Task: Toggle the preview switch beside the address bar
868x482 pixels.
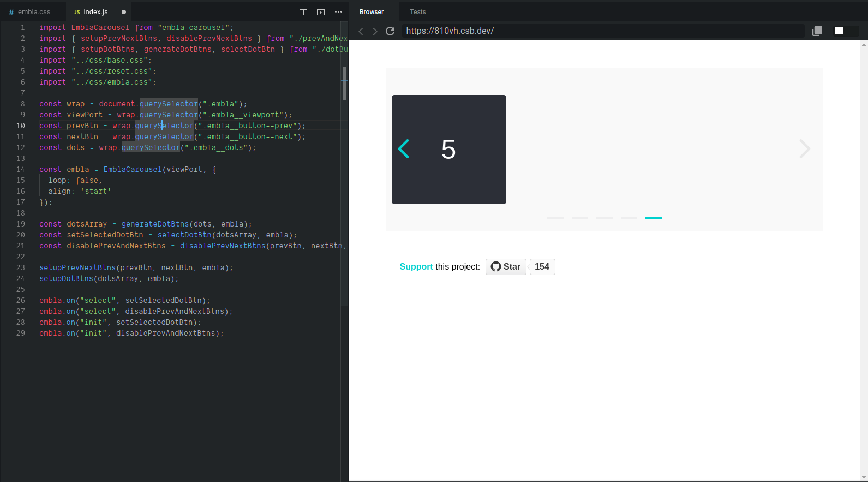Action: coord(846,31)
